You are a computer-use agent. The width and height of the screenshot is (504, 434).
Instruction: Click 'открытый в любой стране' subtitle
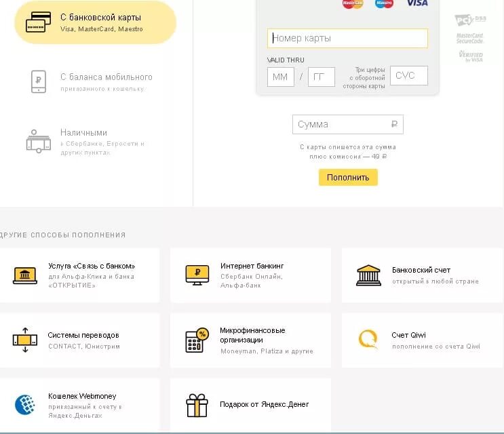435,281
